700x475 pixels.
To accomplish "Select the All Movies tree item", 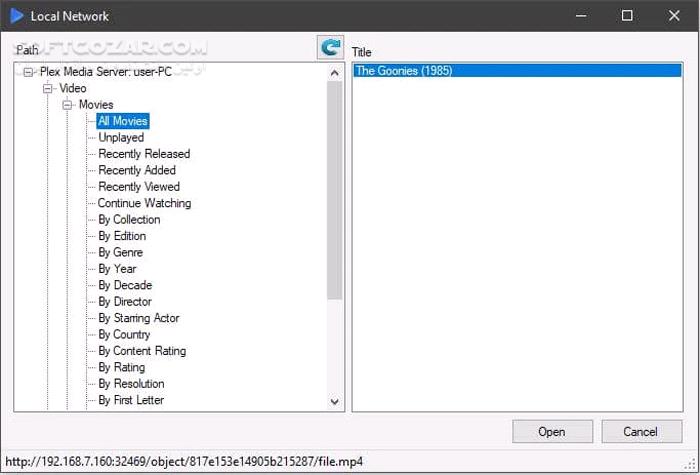I will click(x=122, y=121).
